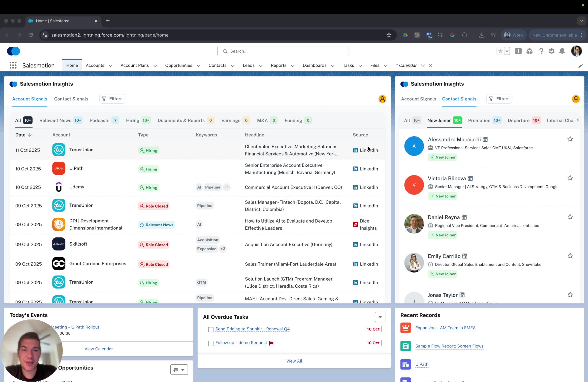Check the Follow up - demo Request task
This screenshot has height=382, width=588.
coord(211,343)
